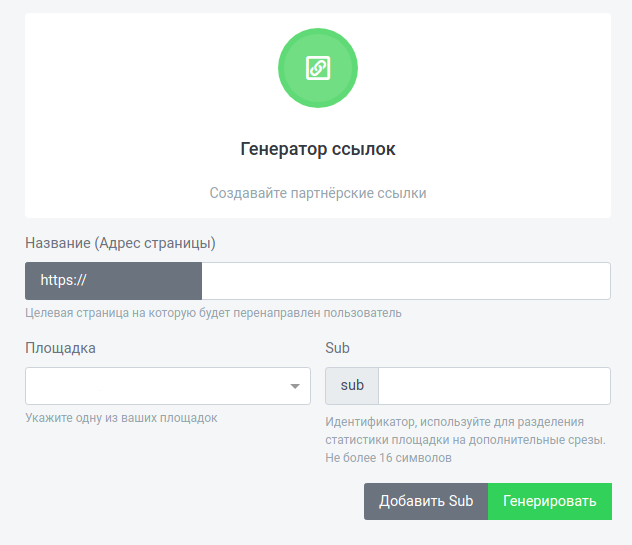This screenshot has height=545, width=632.
Task: Click hint text 'Не более 16 символов'
Action: coord(388,458)
